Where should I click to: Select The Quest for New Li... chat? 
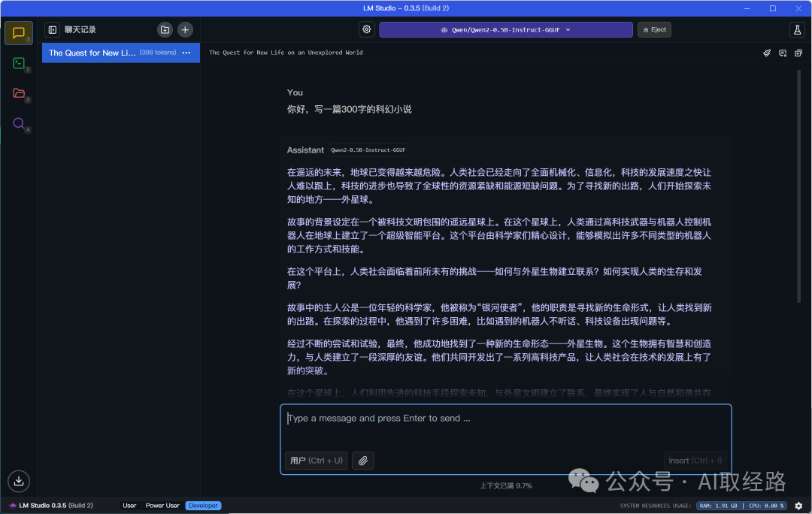(x=120, y=53)
